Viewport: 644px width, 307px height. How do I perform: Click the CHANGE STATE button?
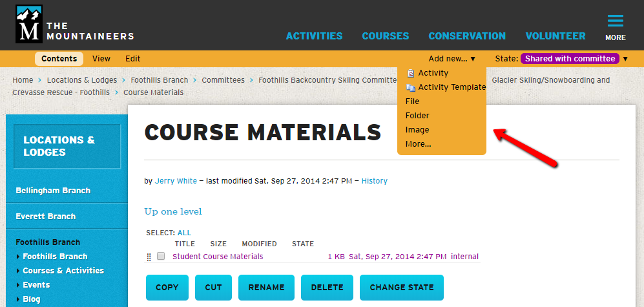click(402, 288)
